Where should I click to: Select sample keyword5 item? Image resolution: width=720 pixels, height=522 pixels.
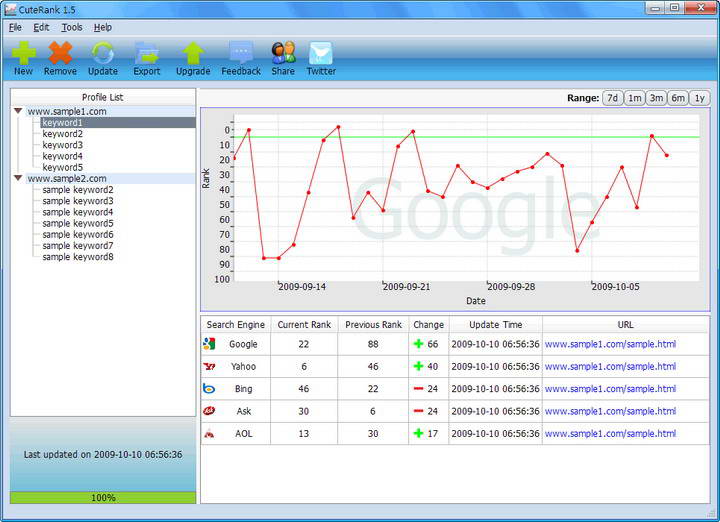click(78, 223)
